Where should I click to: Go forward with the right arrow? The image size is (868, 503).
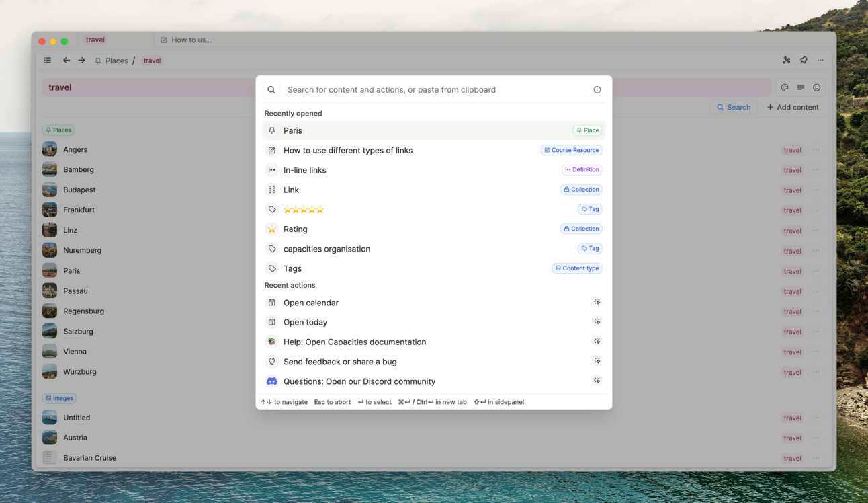(x=81, y=61)
